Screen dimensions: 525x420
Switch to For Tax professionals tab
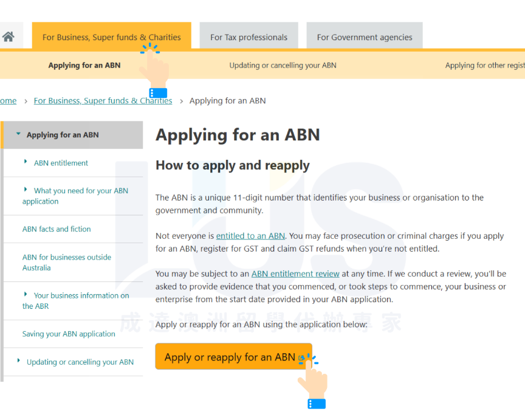249,37
